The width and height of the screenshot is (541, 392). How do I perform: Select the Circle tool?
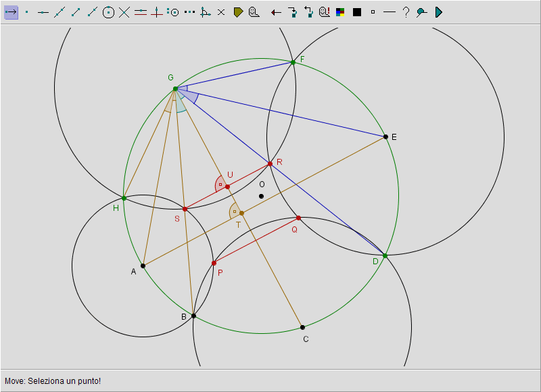pos(108,12)
